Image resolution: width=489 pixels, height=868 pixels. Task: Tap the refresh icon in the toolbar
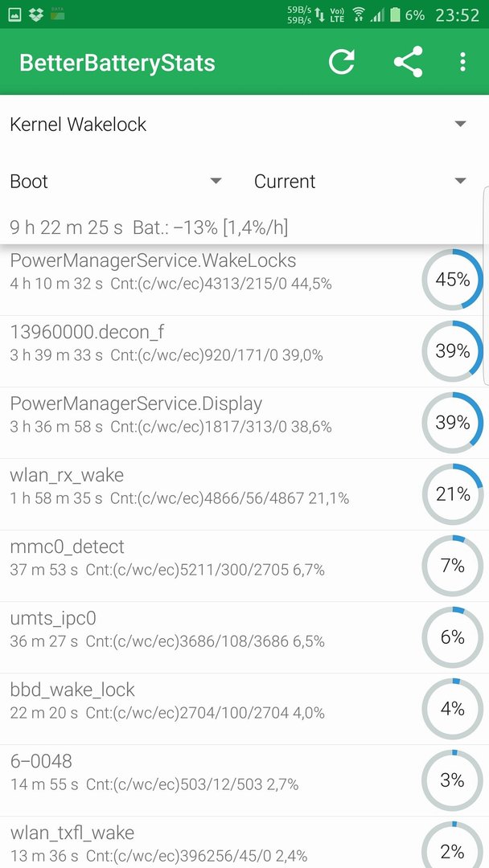click(x=341, y=62)
